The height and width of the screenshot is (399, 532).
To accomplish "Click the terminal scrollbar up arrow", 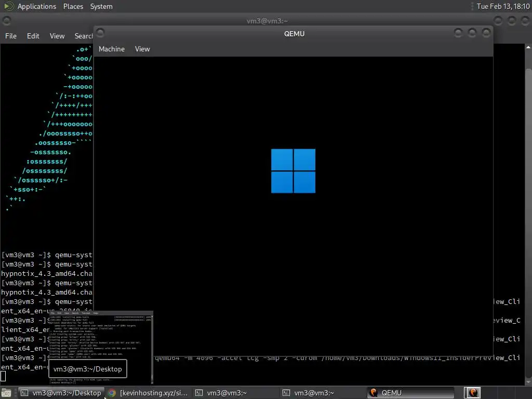I will pyautogui.click(x=528, y=48).
